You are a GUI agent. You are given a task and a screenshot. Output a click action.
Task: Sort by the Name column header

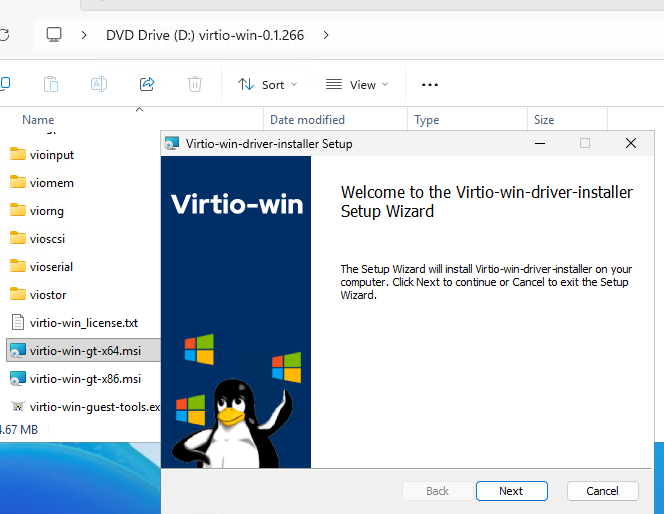tap(38, 120)
